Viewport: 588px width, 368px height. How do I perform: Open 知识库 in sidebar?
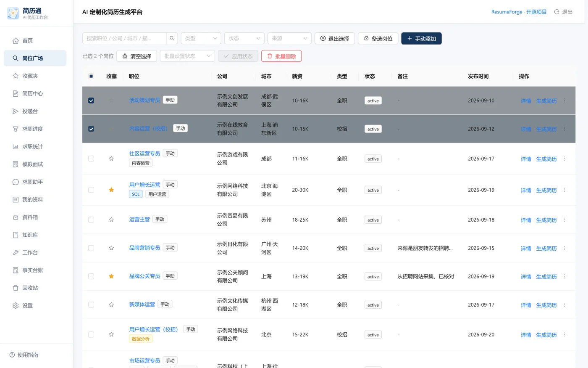[35, 235]
